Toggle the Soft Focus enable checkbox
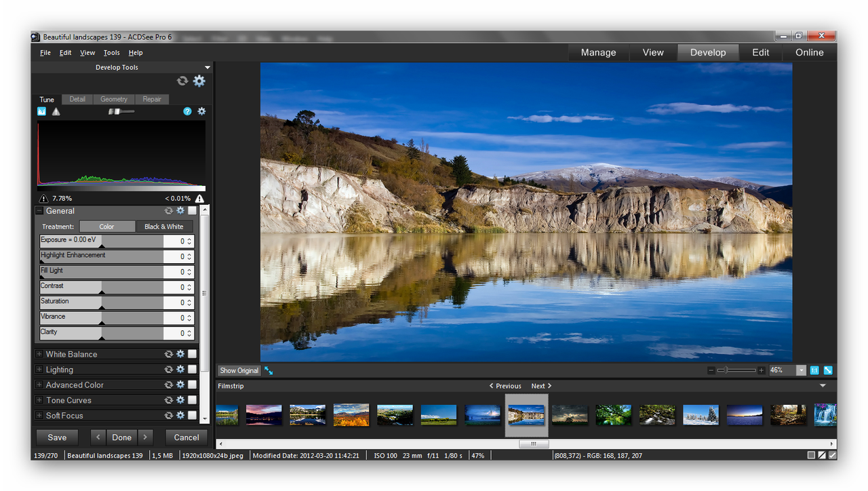The image size is (868, 491). (x=193, y=415)
